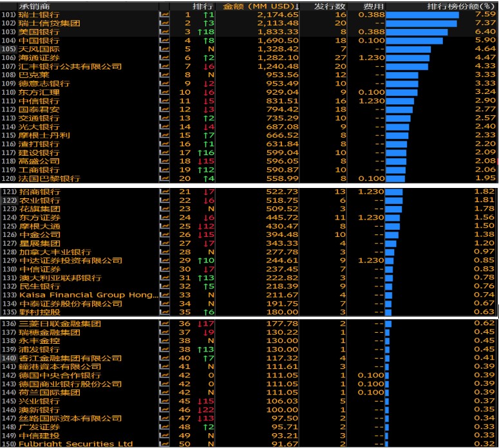Open chart icon for 招商银行 row

point(164,192)
